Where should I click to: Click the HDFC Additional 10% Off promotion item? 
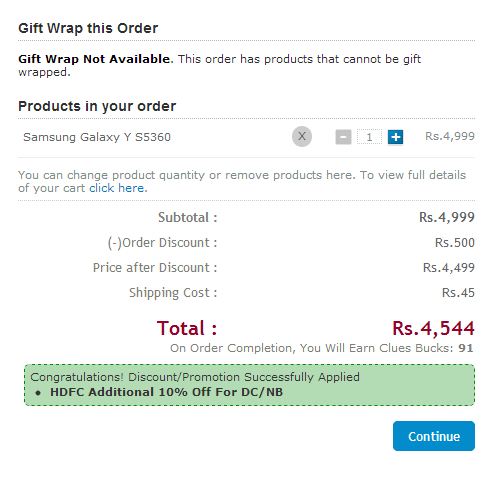pos(166,392)
